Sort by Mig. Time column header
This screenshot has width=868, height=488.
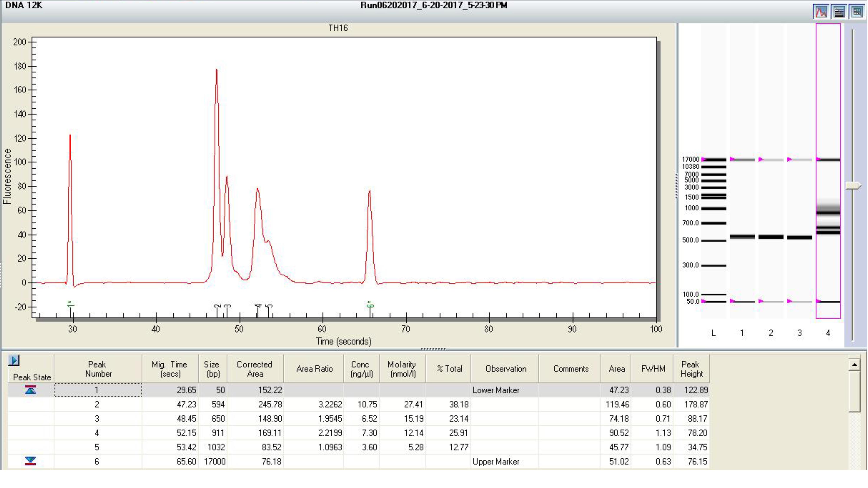[170, 369]
